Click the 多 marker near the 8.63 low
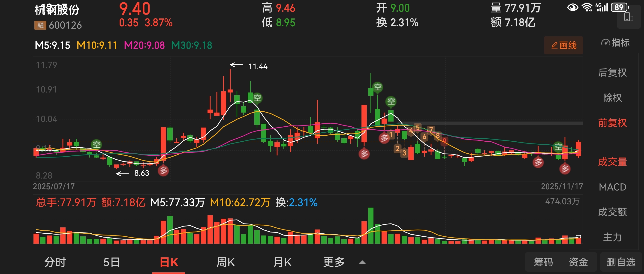This screenshot has width=644, height=274. point(163,171)
